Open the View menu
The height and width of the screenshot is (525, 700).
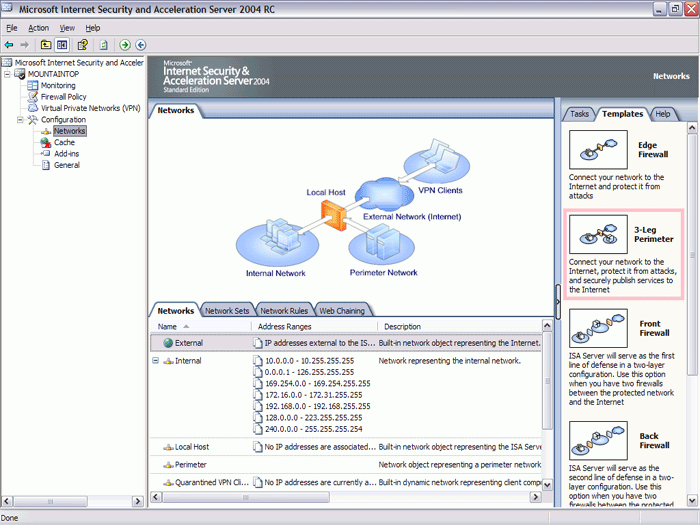coord(67,28)
